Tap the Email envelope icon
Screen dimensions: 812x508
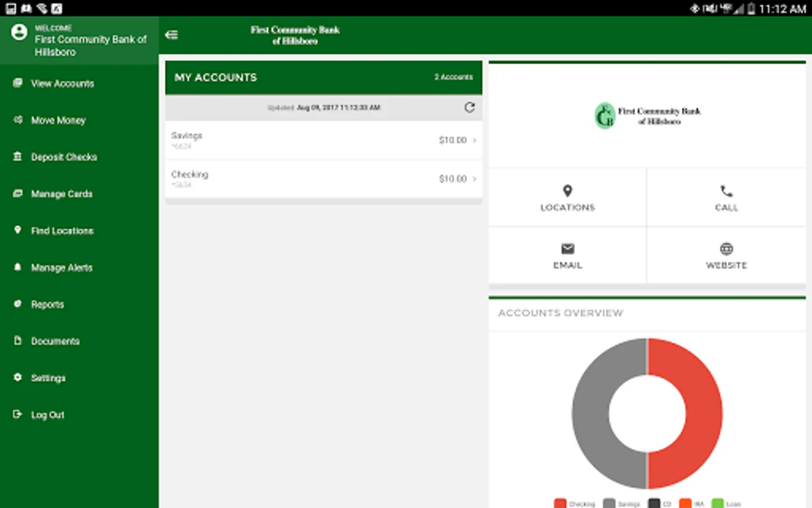pyautogui.click(x=567, y=248)
